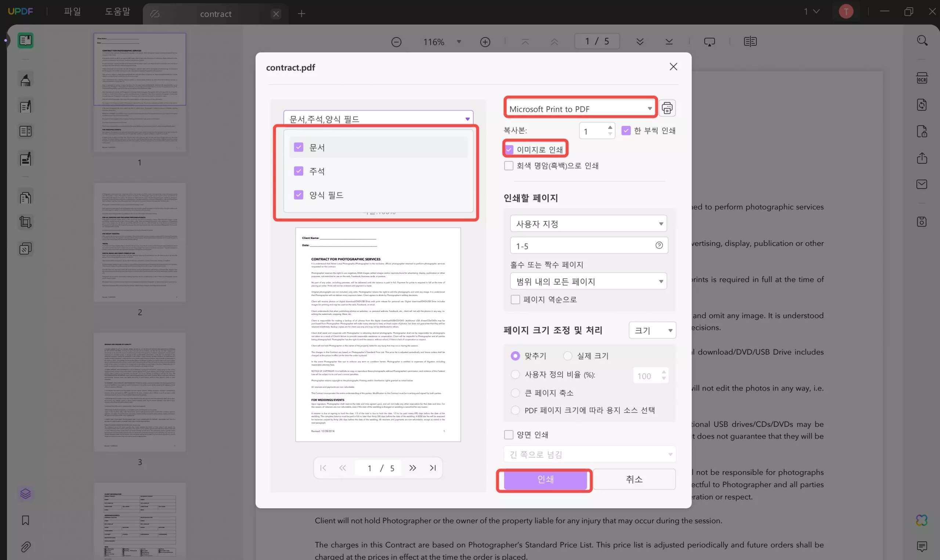
Task: Open the Layers panel icon
Action: pyautogui.click(x=25, y=494)
